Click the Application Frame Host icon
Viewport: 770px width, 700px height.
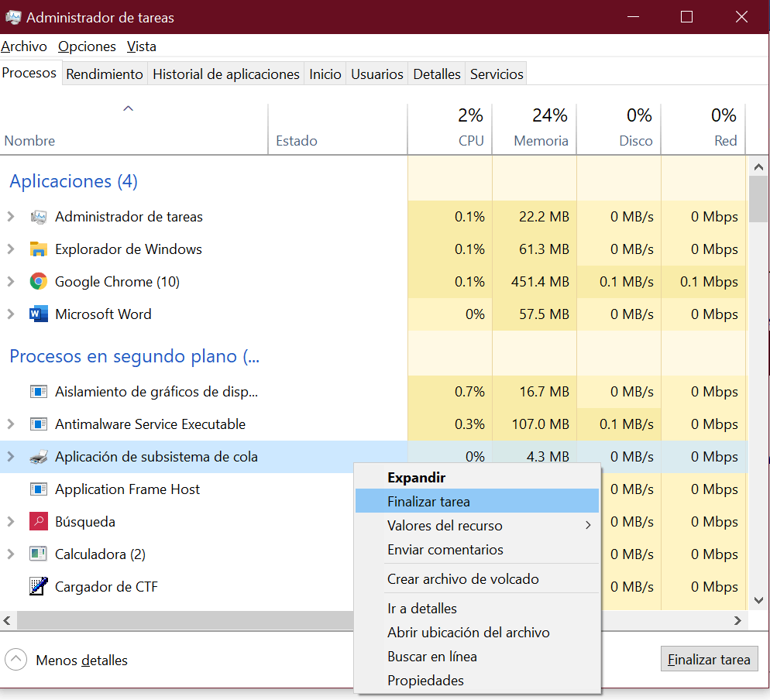pyautogui.click(x=38, y=489)
